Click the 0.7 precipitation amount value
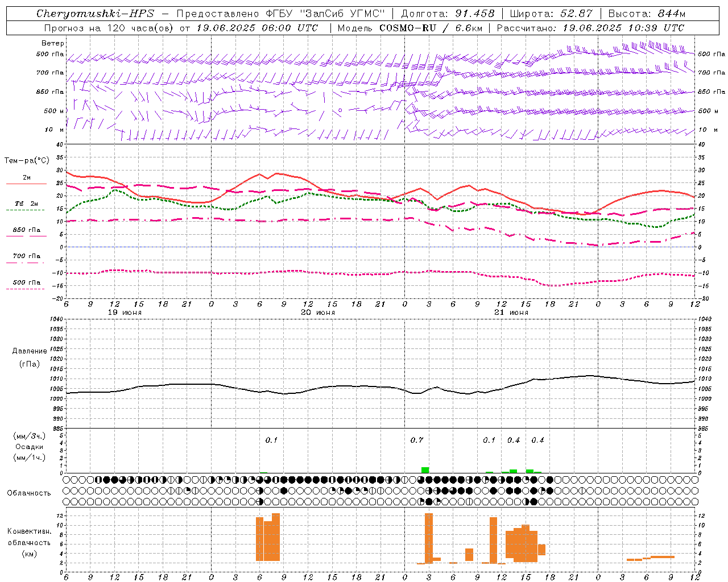The height and width of the screenshot is (582, 728). pyautogui.click(x=417, y=440)
